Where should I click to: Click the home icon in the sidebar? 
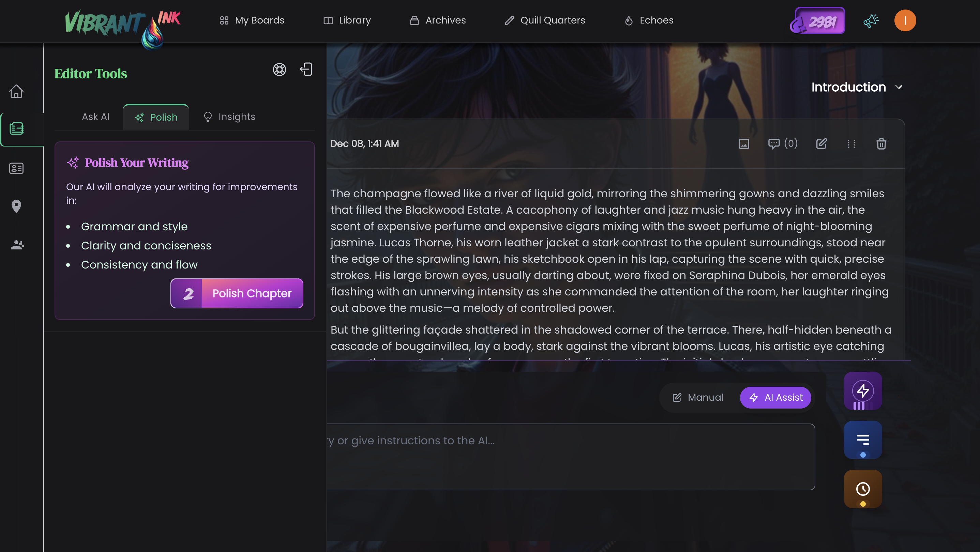point(16,91)
